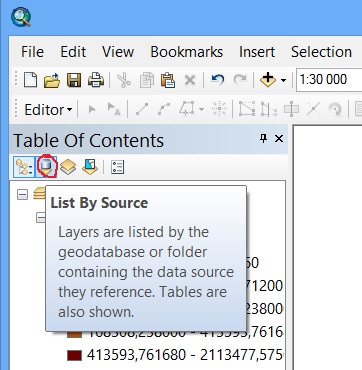Save the map using the floppy disk icon

[x=74, y=80]
